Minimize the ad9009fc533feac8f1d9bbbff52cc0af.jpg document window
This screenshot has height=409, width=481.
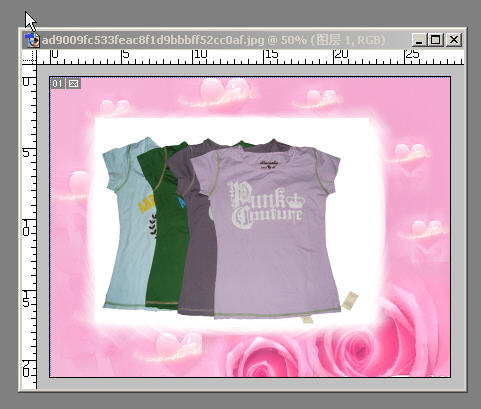click(x=419, y=40)
